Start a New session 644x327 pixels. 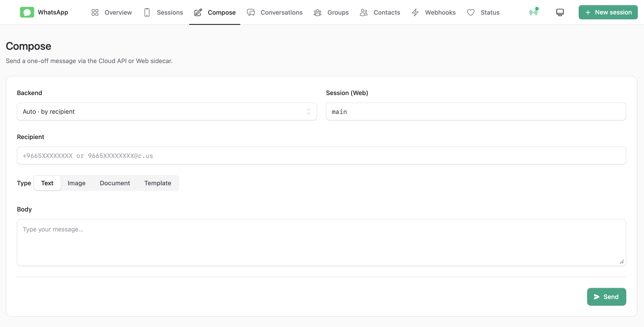pyautogui.click(x=608, y=12)
